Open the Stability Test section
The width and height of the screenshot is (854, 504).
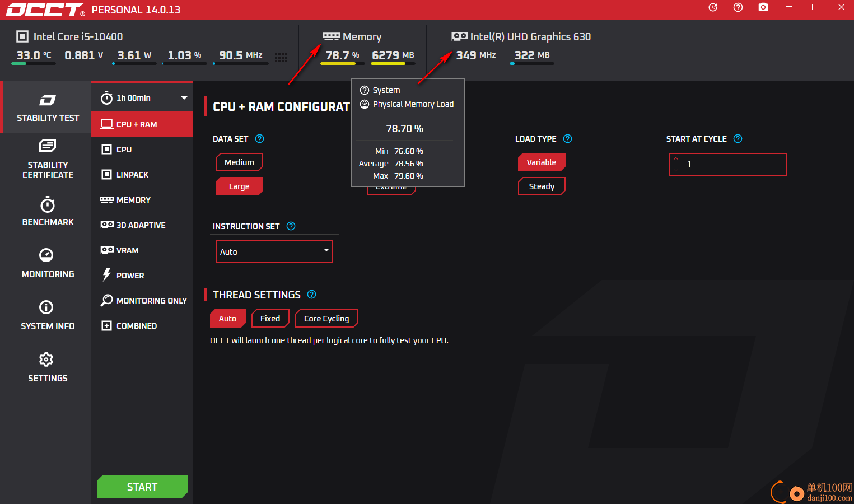click(48, 108)
